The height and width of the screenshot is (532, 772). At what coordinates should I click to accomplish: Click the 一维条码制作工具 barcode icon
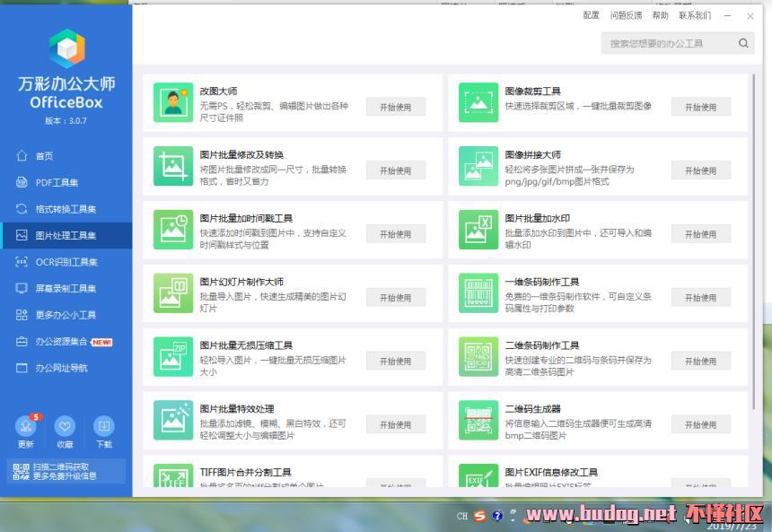[x=478, y=292]
